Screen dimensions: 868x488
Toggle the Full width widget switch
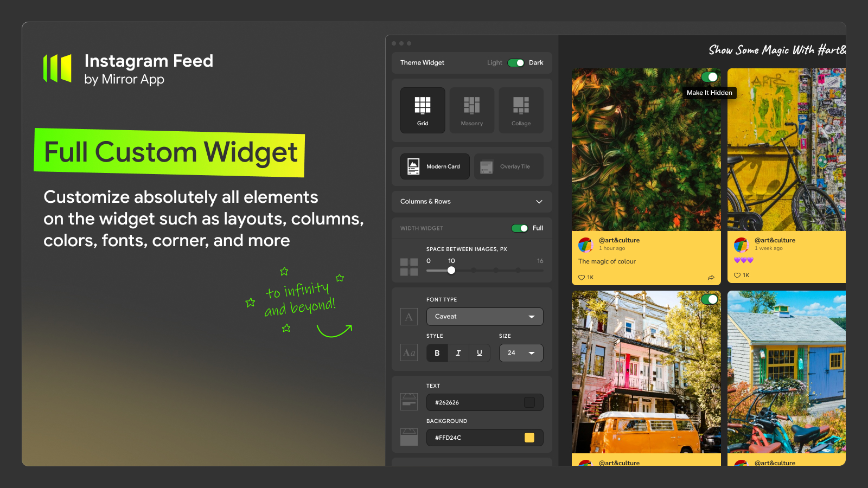[520, 228]
